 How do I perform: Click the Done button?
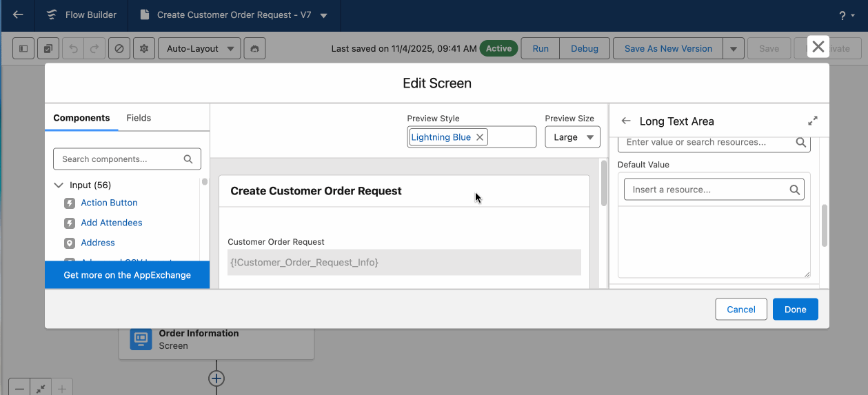pos(795,310)
